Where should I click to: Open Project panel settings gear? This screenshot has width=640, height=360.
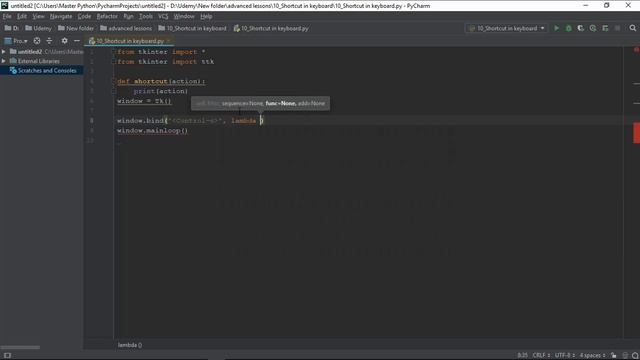[64, 41]
